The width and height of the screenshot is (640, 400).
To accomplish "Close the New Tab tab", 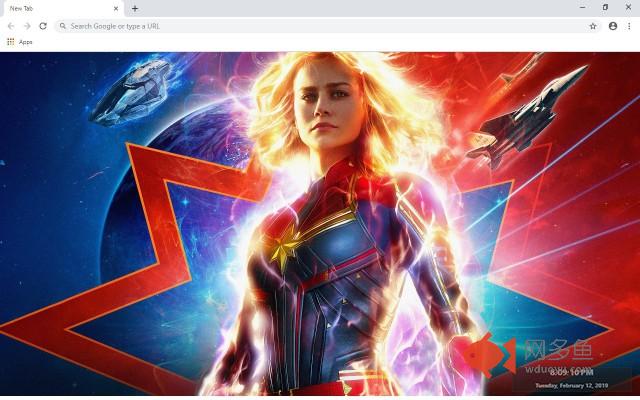I will [x=116, y=8].
